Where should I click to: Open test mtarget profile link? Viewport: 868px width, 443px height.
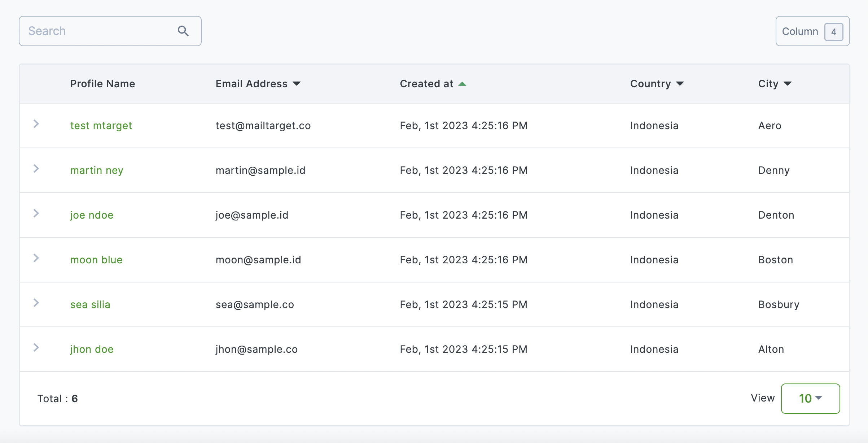tap(101, 126)
